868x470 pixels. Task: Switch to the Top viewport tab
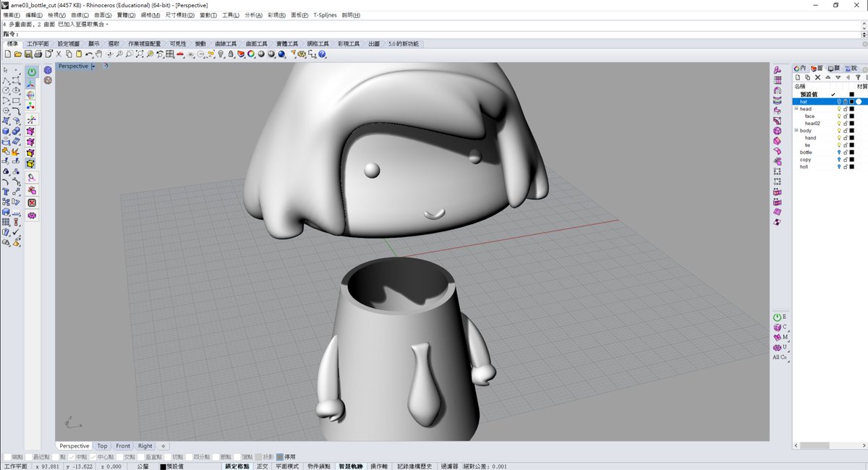click(103, 446)
